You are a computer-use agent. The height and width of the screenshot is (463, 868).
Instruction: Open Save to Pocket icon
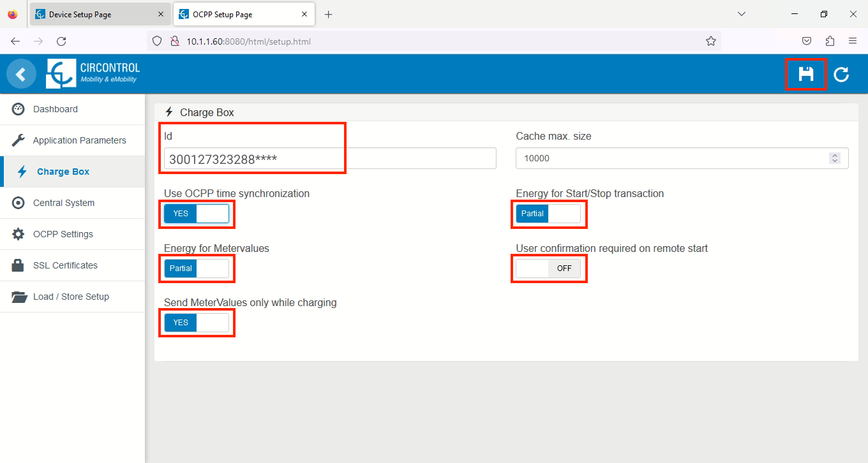[807, 41]
